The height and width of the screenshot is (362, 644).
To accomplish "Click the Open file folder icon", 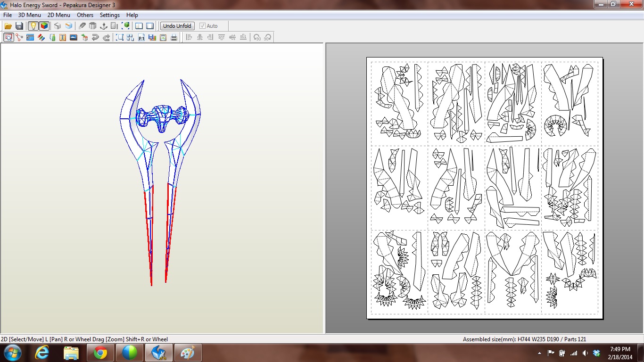I will (x=8, y=26).
